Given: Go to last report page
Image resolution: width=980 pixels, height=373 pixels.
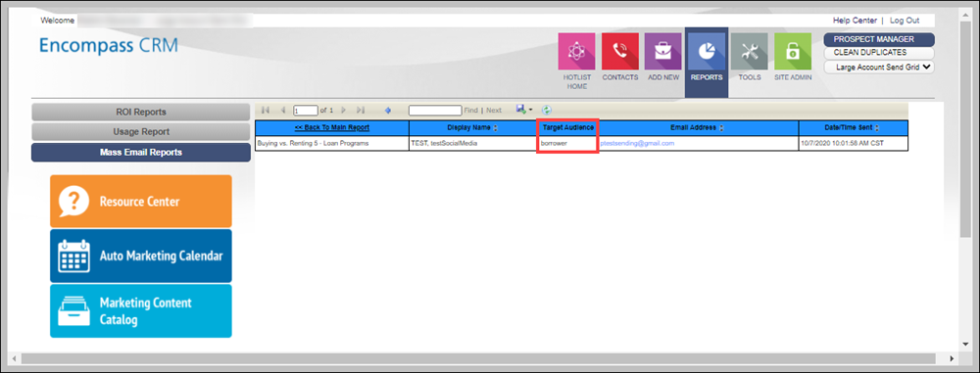Looking at the screenshot, I should click(360, 110).
